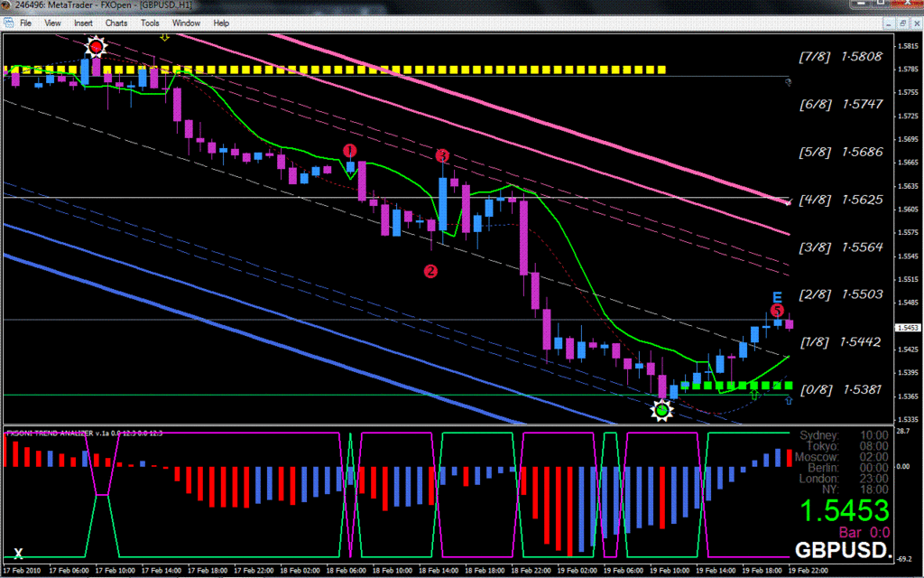
Task: Open the Charts menu
Action: click(x=115, y=23)
